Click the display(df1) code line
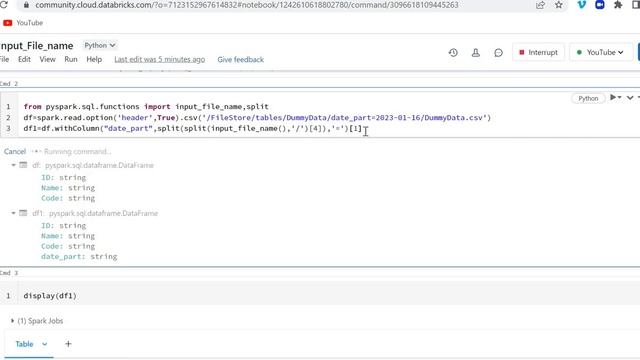 [50, 296]
